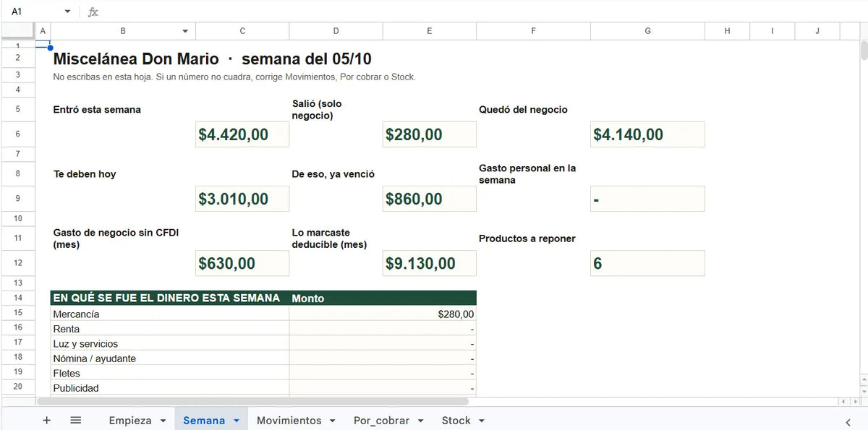Click the select-all corner box
Image resolution: width=868 pixels, height=430 pixels.
coord(17,31)
